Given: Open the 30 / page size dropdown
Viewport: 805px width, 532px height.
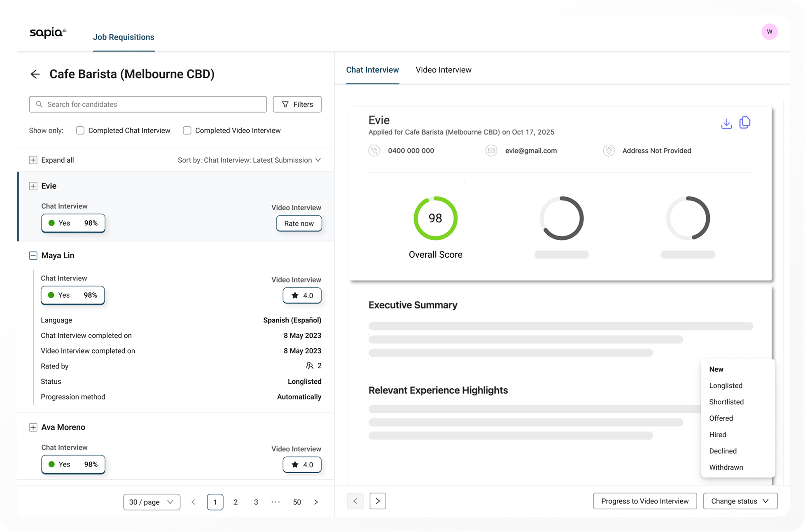Looking at the screenshot, I should pyautogui.click(x=152, y=502).
